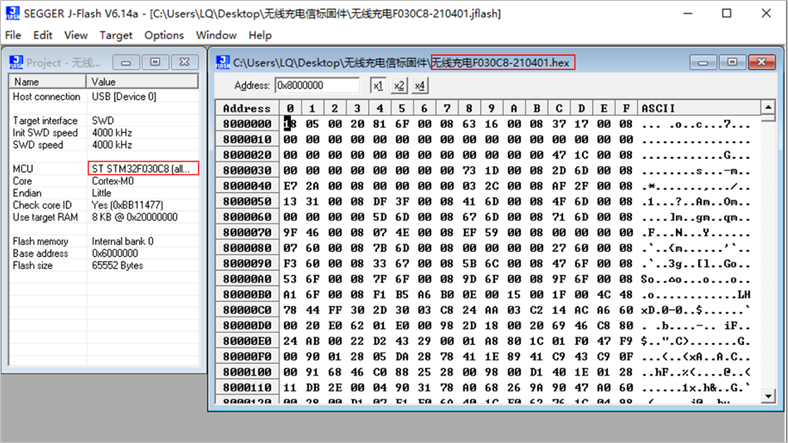
Task: Open the Help menu
Action: (260, 35)
